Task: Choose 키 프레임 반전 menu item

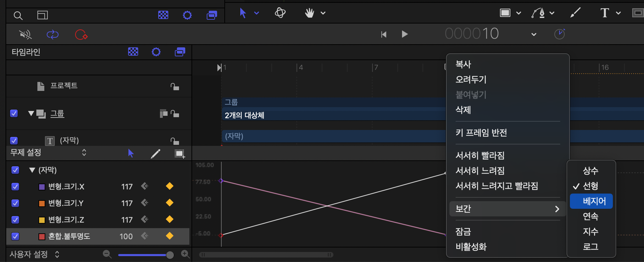Action: click(481, 133)
